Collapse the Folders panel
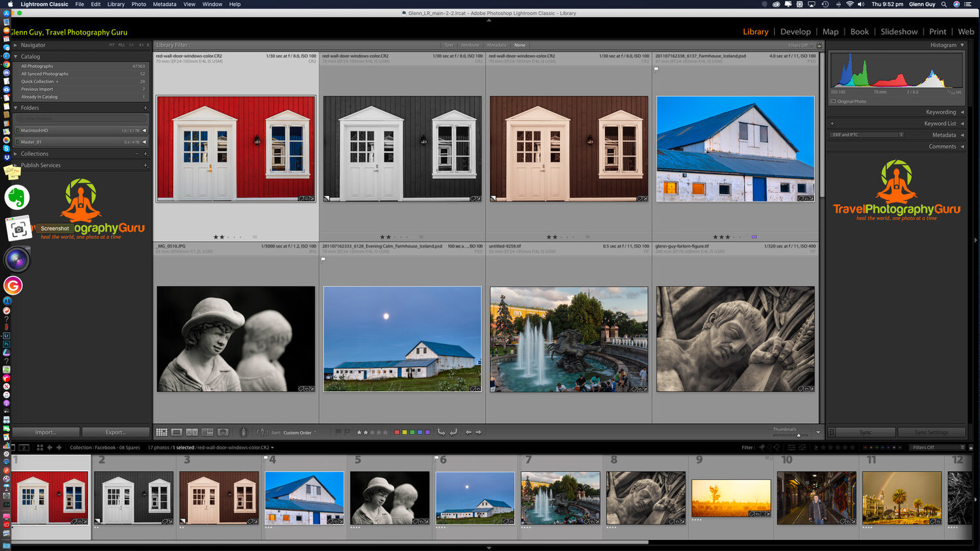Screen dimensions: 980x551 pyautogui.click(x=16, y=108)
